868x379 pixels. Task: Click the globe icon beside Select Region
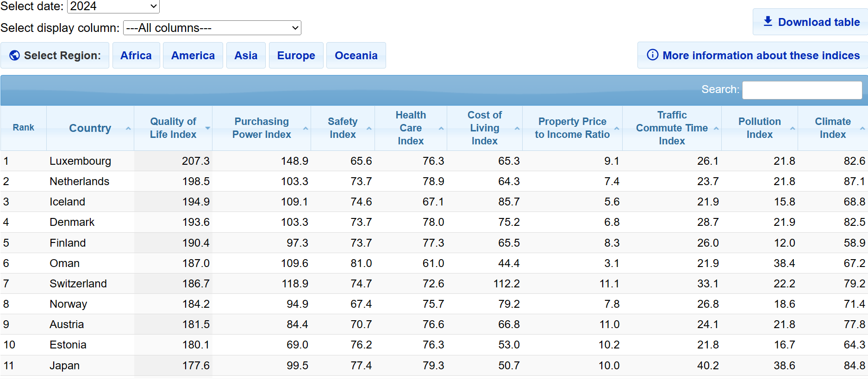pos(15,56)
